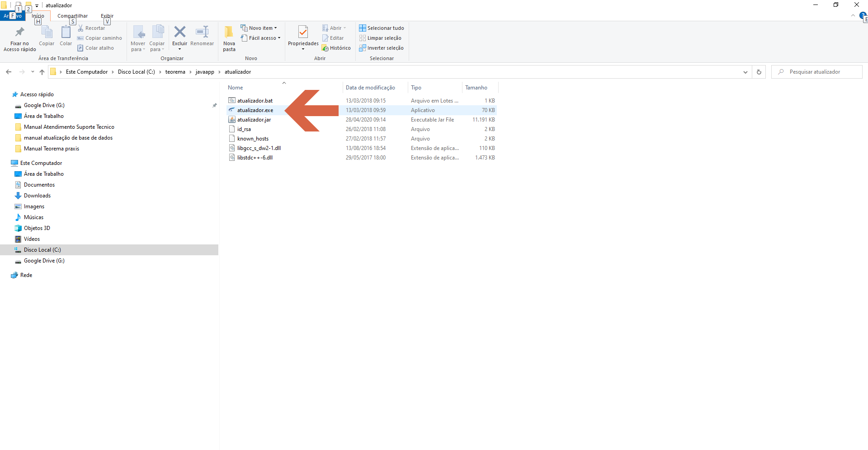The image size is (868, 450).
Task: Open the Novo item dropdown
Action: (x=259, y=28)
